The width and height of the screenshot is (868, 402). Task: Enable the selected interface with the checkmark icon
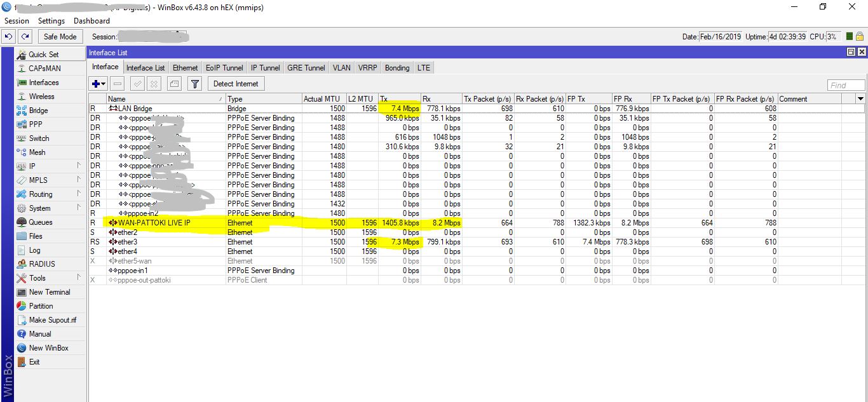pyautogui.click(x=136, y=83)
